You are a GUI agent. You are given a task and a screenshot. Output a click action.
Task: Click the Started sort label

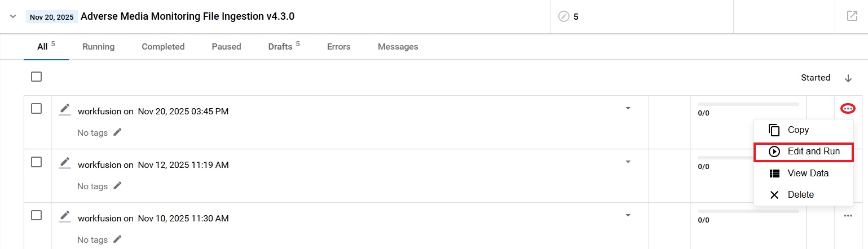pos(816,78)
